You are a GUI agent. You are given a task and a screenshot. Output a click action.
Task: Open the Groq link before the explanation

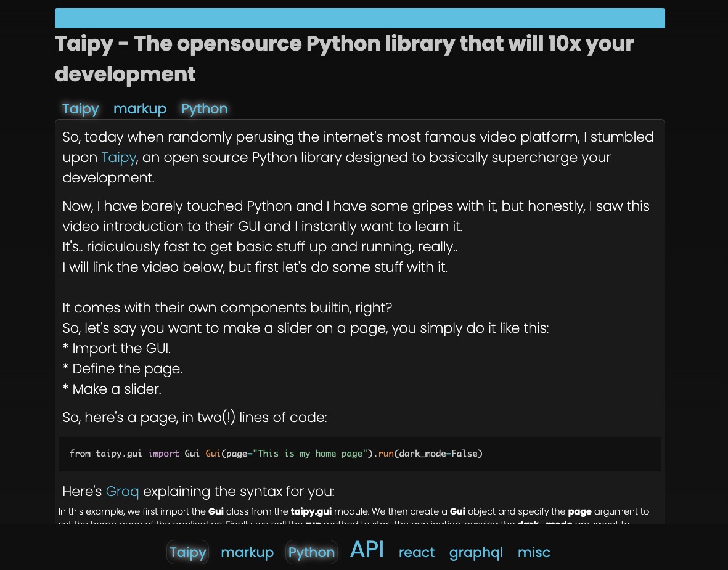[122, 491]
